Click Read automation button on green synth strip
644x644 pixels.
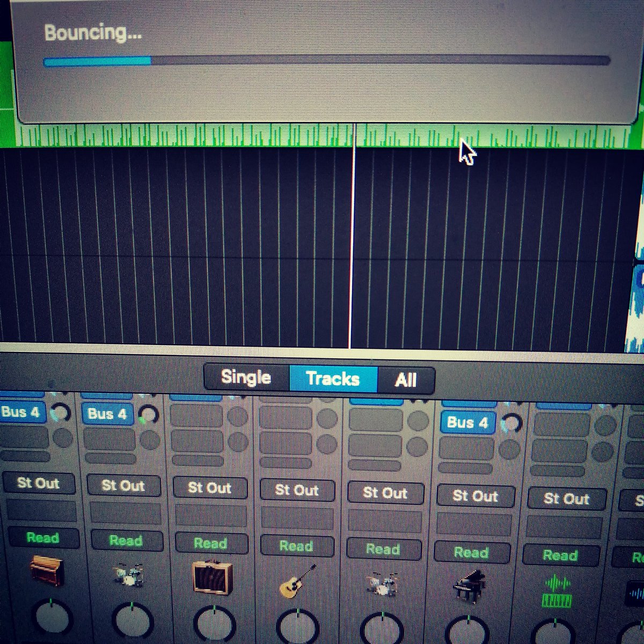(560, 555)
